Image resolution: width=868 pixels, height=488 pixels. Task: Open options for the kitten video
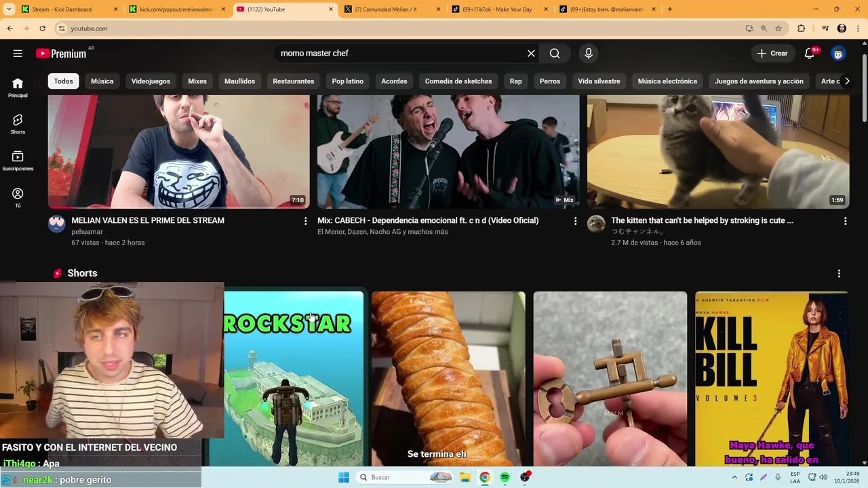(x=845, y=221)
